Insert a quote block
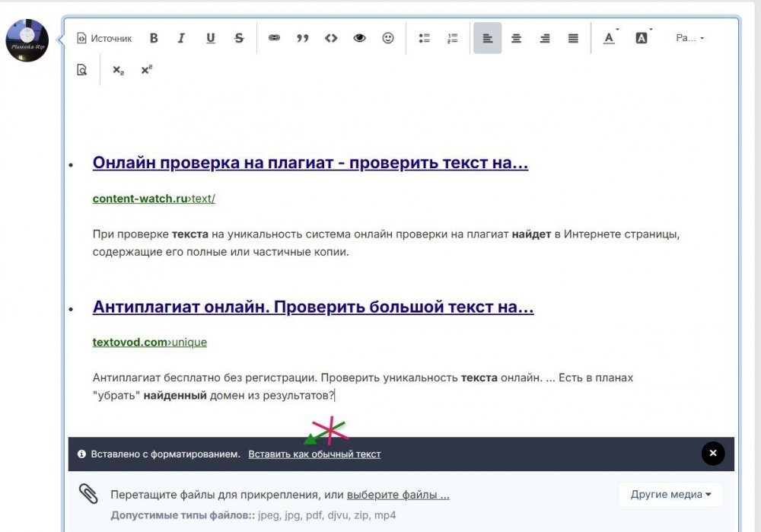 click(x=302, y=38)
